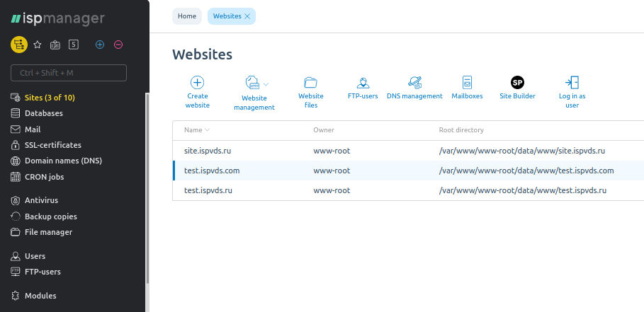644x312 pixels.
Task: Switch to the Home tab
Action: point(187,16)
